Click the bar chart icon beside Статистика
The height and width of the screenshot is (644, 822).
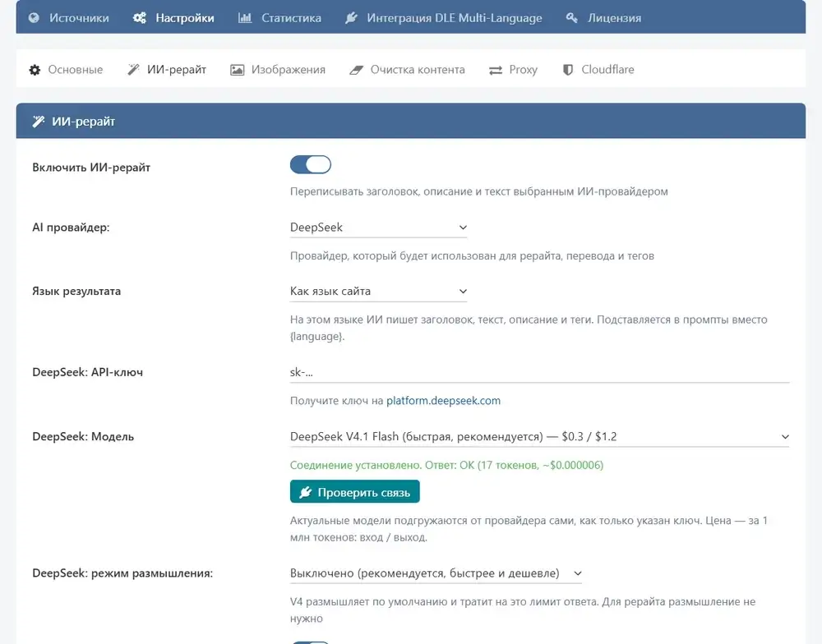(245, 18)
